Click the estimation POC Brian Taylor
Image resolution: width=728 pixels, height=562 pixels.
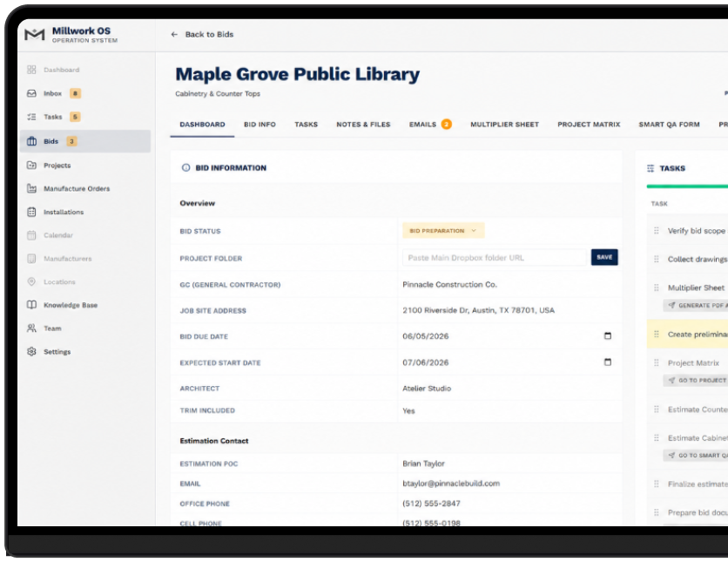coord(423,464)
